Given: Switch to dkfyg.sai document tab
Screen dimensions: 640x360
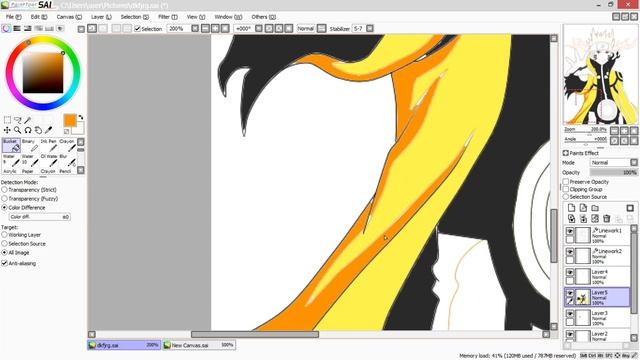Looking at the screenshot, I should [124, 345].
